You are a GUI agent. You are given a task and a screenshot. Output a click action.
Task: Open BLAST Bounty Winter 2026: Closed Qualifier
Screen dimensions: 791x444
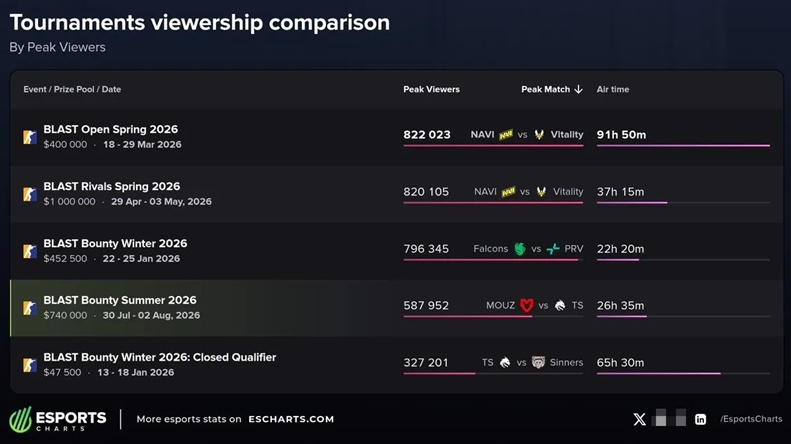tap(159, 357)
